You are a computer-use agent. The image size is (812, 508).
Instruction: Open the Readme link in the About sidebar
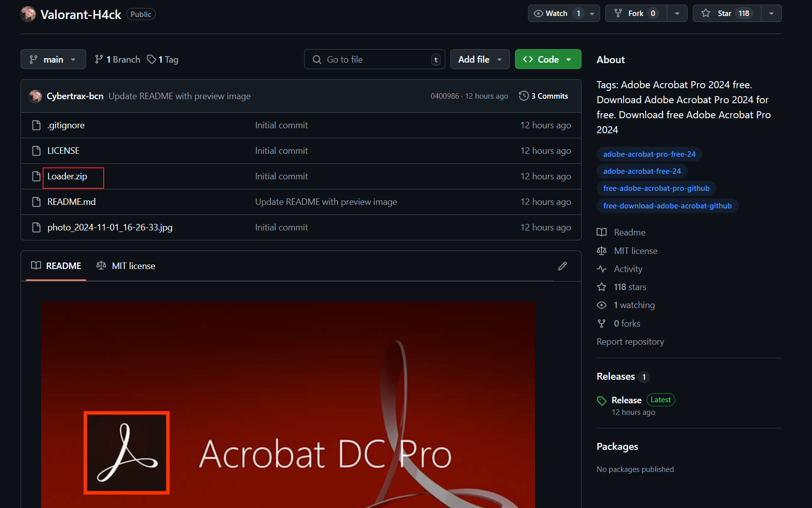point(621,232)
